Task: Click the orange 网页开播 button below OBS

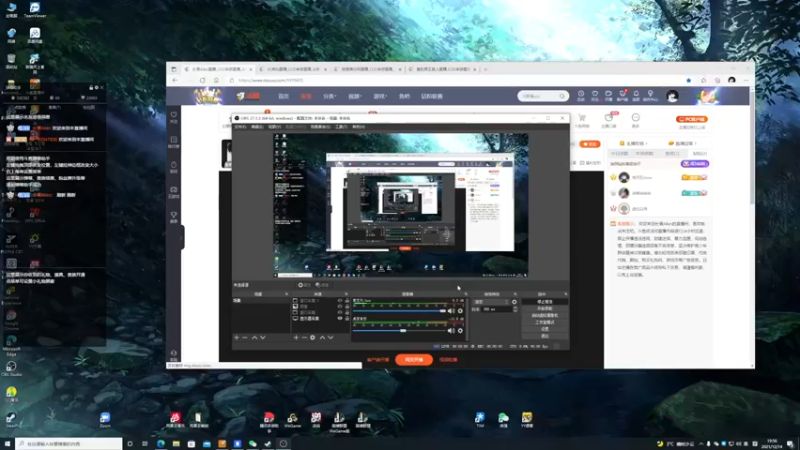Action: tap(414, 360)
